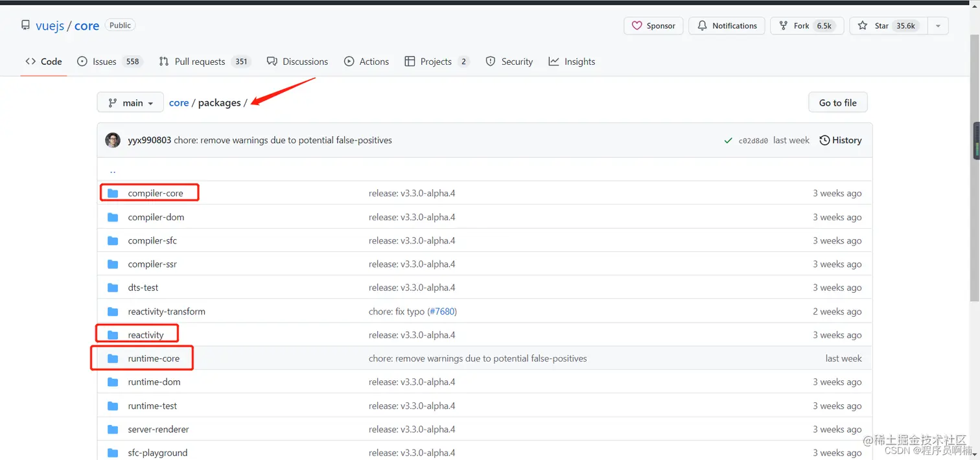Open the yyx990803 author link
The image size is (980, 460).
[x=149, y=140]
